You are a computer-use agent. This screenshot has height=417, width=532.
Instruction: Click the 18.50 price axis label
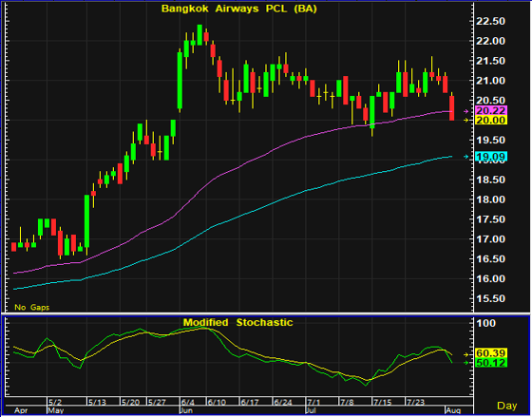click(x=490, y=180)
